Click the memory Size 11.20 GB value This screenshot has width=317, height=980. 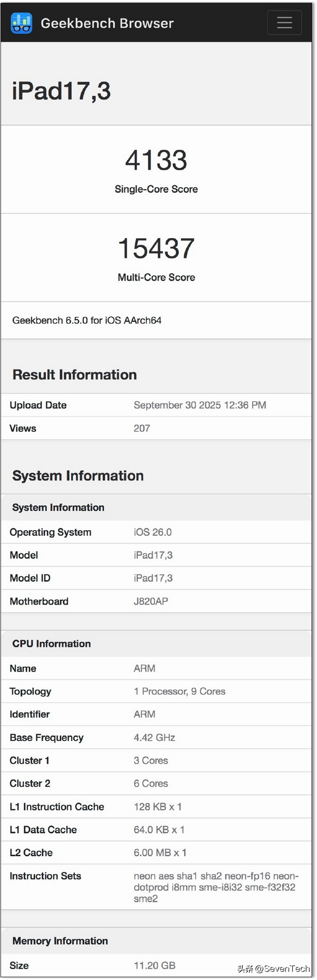(x=155, y=965)
